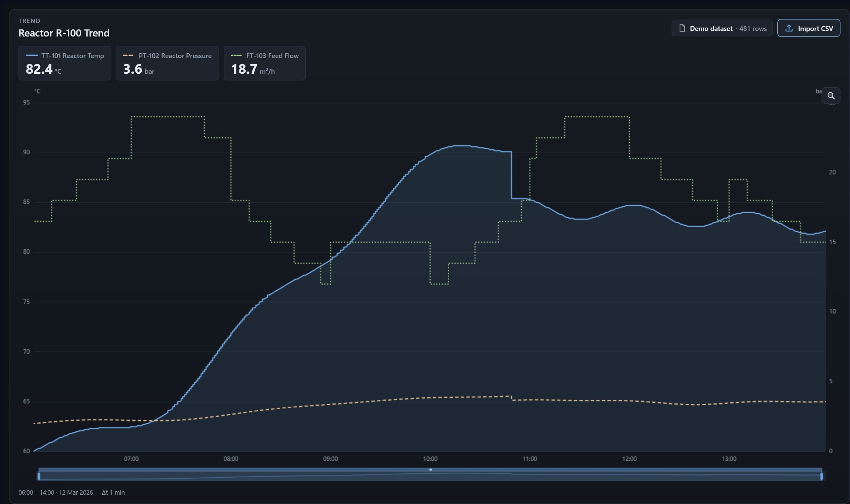Click the Demo dataset file icon

click(x=682, y=28)
